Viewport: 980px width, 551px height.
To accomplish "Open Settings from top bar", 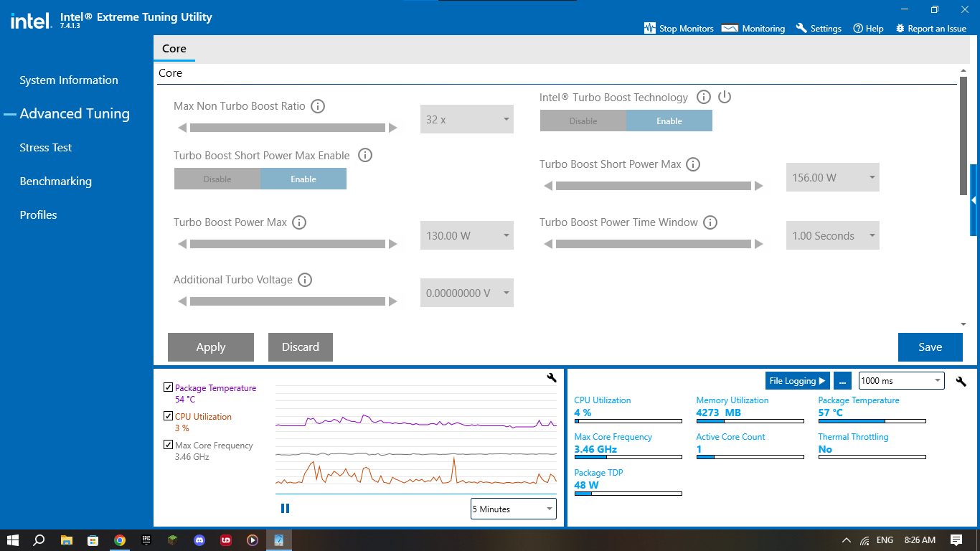I will (819, 29).
